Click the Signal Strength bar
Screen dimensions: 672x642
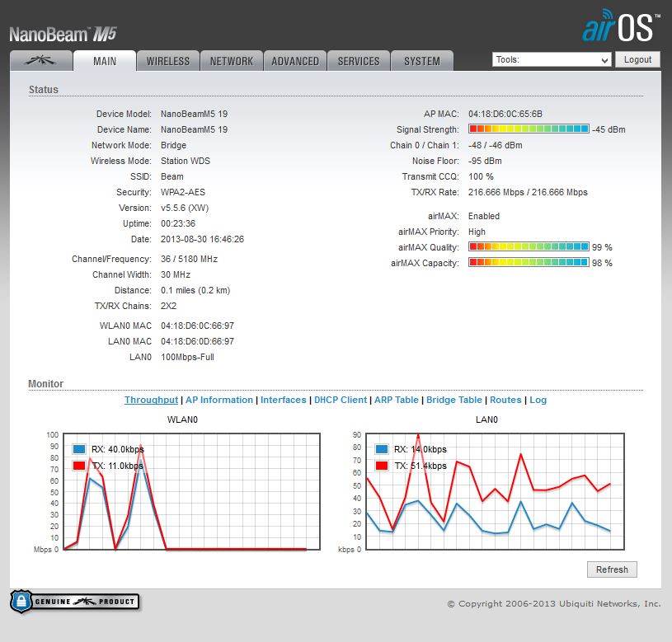click(x=529, y=129)
